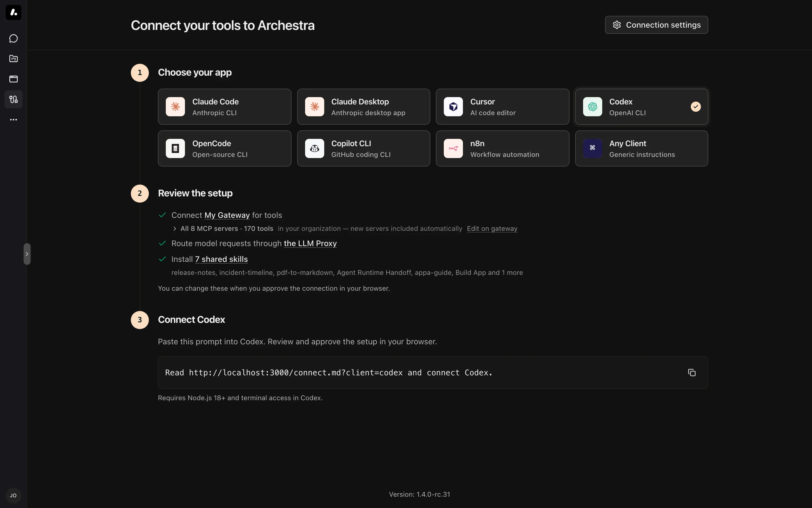Image resolution: width=812 pixels, height=508 pixels.
Task: Follow the My Gateway link
Action: click(227, 215)
